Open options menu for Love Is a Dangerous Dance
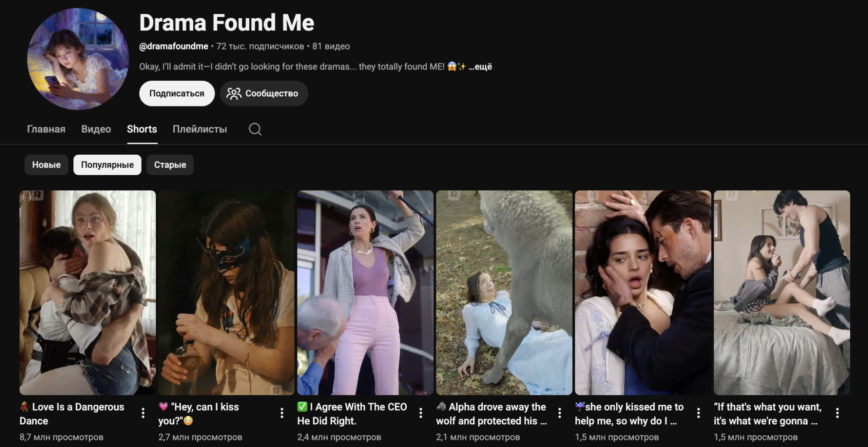868x447 pixels. click(143, 413)
